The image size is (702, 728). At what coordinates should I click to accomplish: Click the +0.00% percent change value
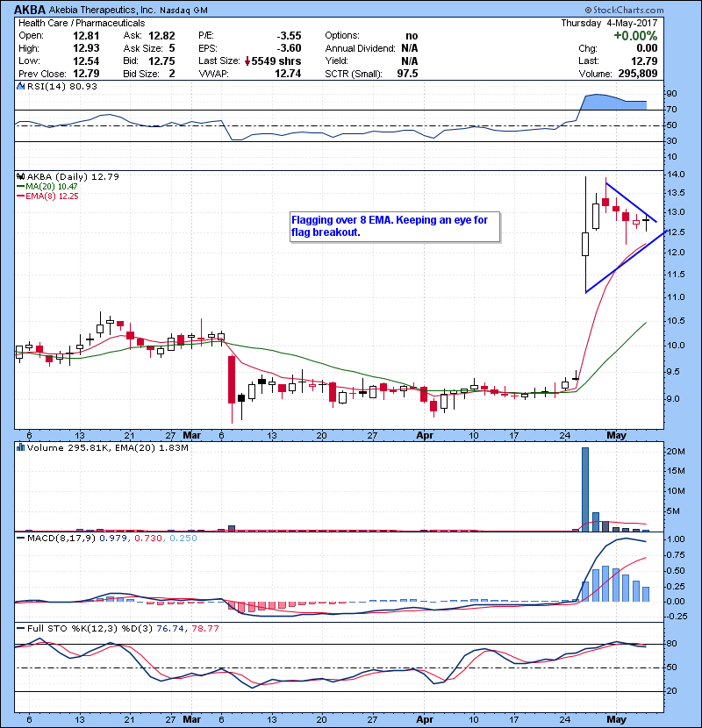coord(635,36)
